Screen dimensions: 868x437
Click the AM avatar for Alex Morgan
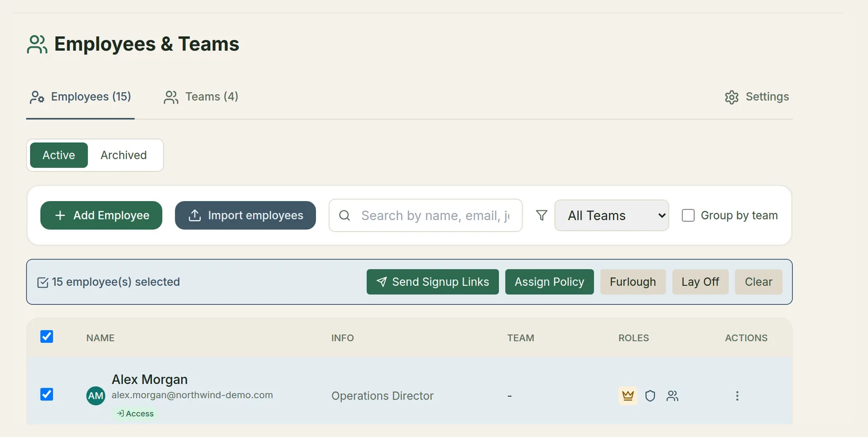point(95,395)
